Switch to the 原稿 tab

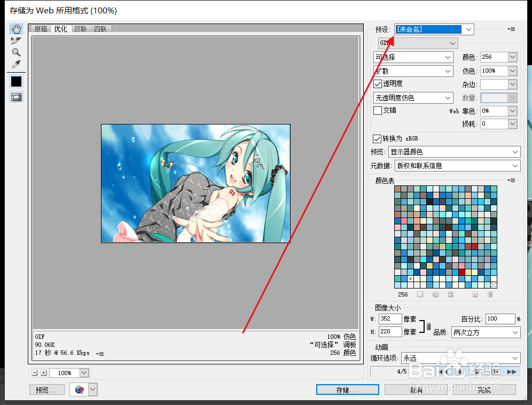point(41,29)
